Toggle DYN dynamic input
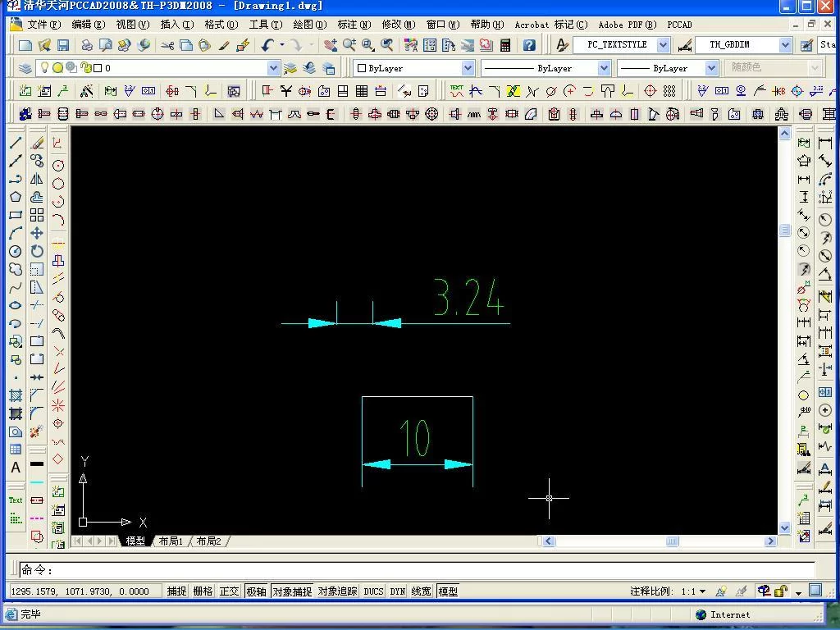The height and width of the screenshot is (630, 840). coord(398,591)
